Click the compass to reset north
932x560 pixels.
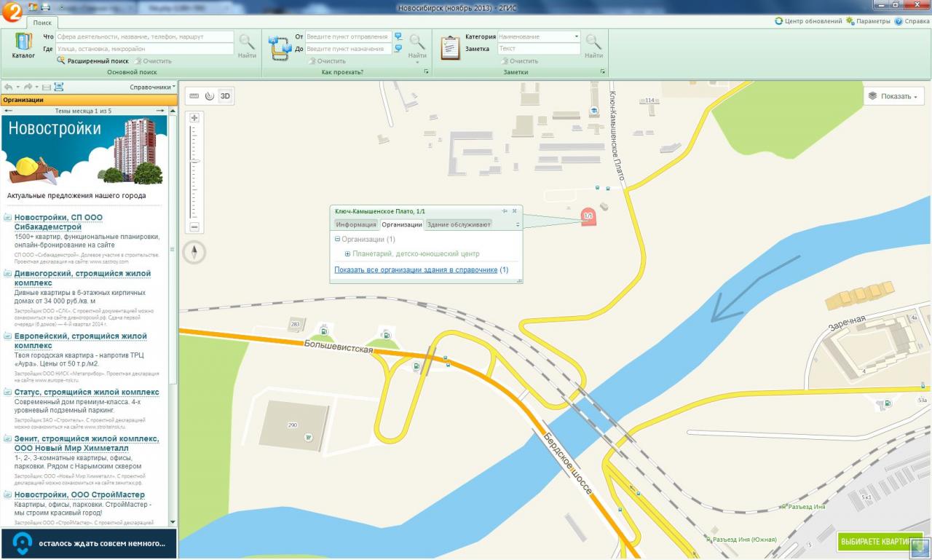point(194,253)
